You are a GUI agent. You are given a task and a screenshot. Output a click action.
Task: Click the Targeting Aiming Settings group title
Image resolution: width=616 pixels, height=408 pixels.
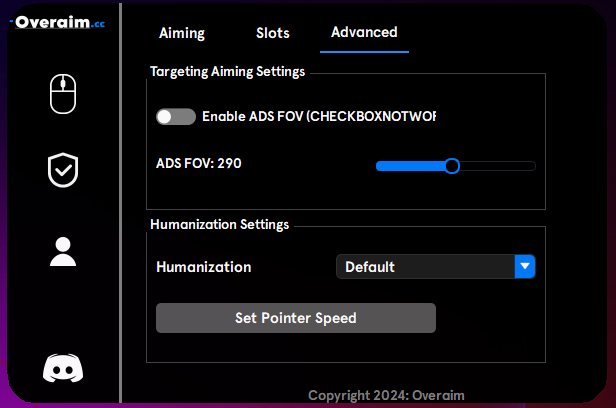227,71
